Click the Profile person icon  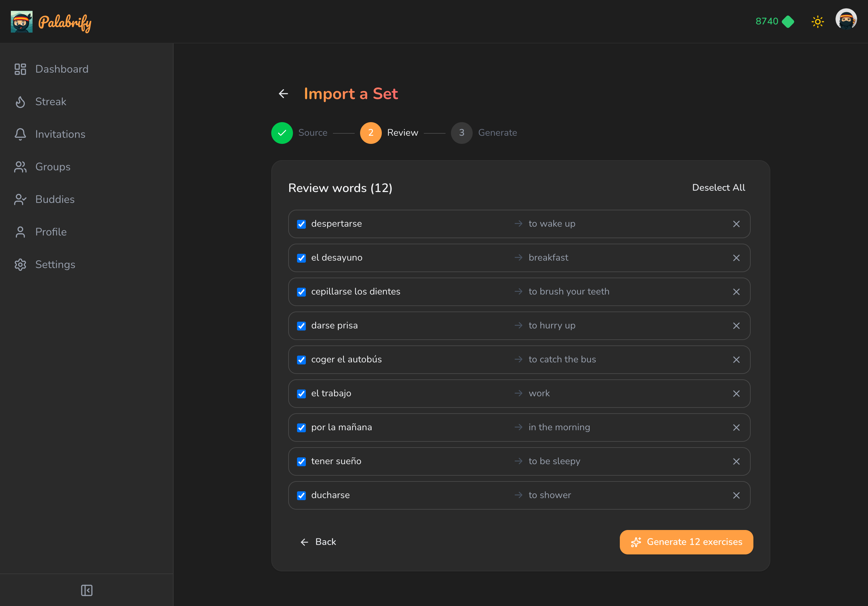(x=20, y=232)
